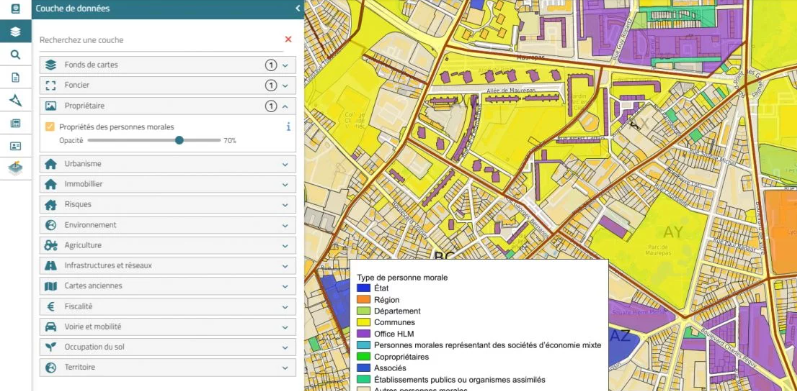Click the Risques house icon
The width and height of the screenshot is (797, 391).
pyautogui.click(x=50, y=204)
